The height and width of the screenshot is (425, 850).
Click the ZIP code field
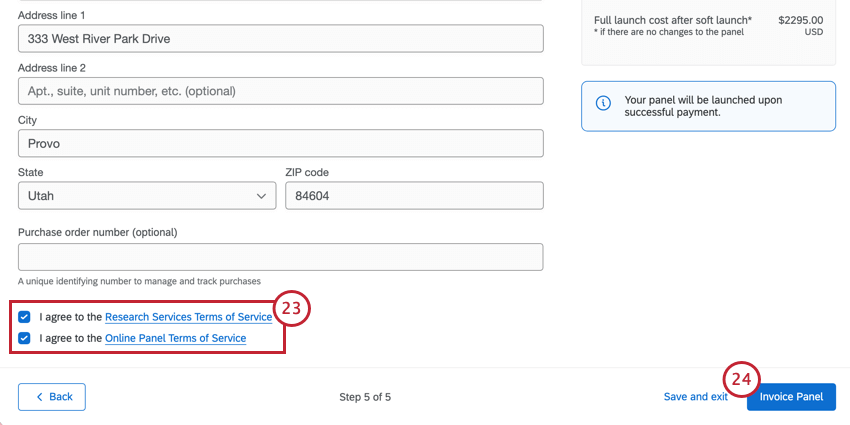click(413, 196)
